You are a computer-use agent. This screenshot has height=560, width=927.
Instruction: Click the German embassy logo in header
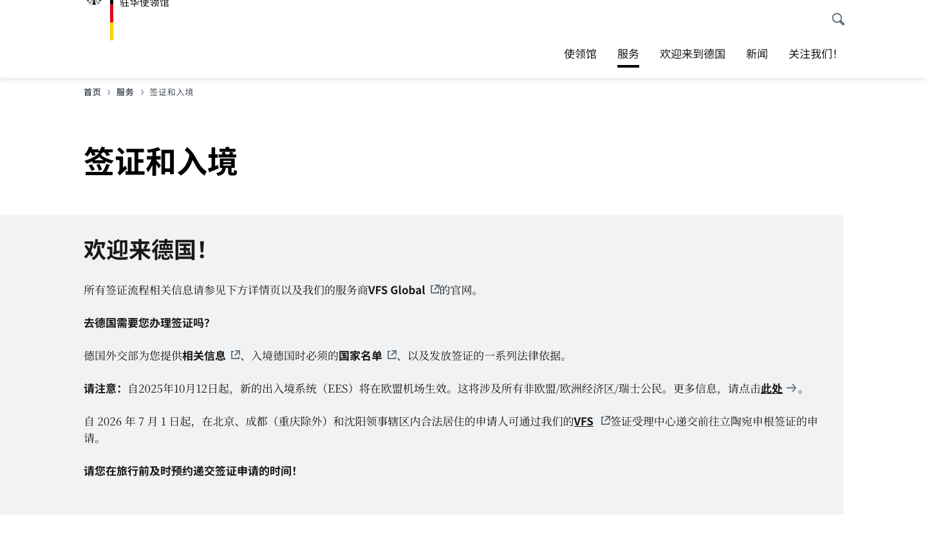pos(127,19)
